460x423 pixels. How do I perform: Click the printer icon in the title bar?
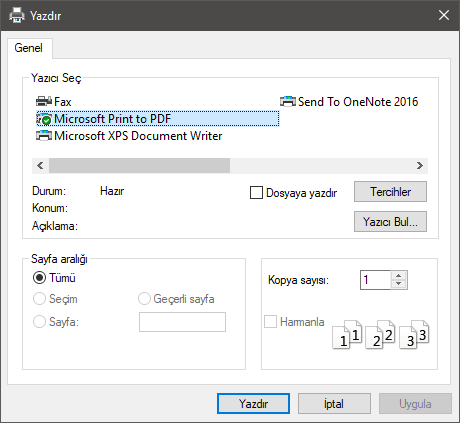point(17,15)
